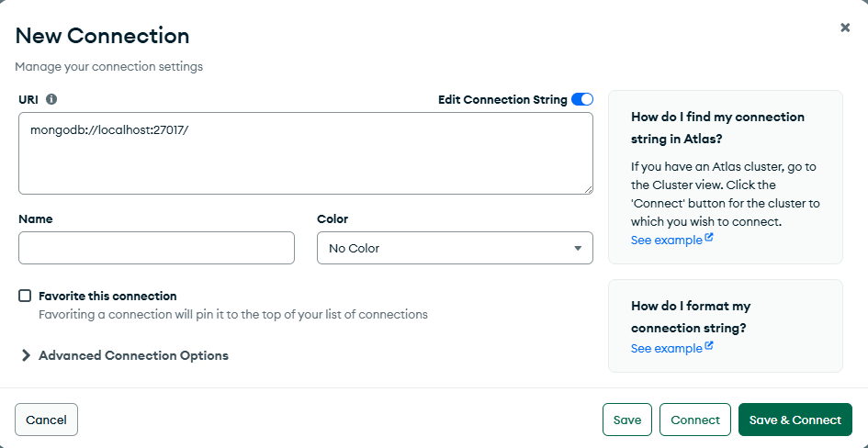868x448 pixels.
Task: Click inside the URI connection string box
Action: [x=305, y=153]
